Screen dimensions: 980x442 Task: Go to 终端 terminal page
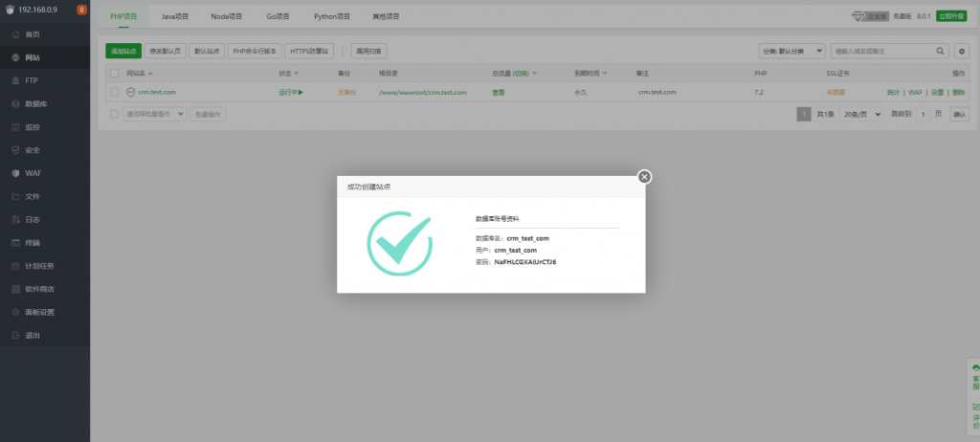coord(33,243)
